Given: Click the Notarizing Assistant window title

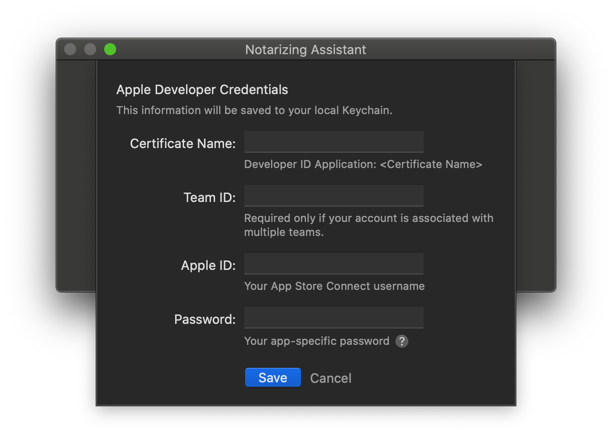Looking at the screenshot, I should click(x=306, y=50).
